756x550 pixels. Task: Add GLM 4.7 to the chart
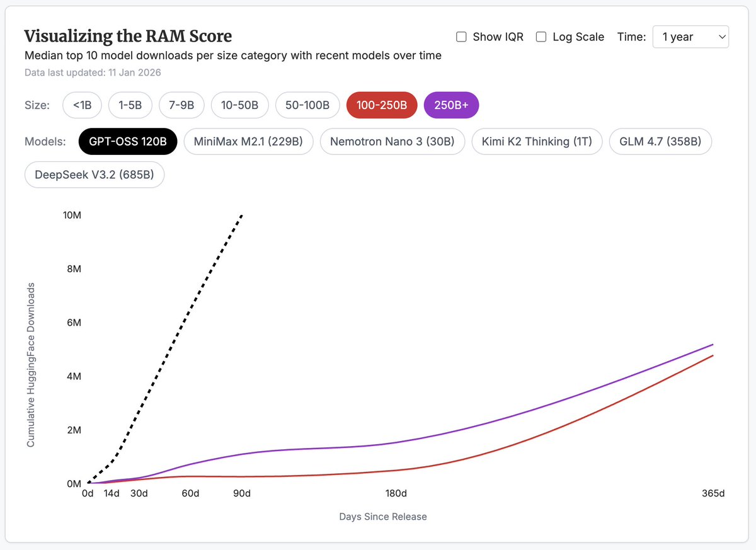coord(660,142)
